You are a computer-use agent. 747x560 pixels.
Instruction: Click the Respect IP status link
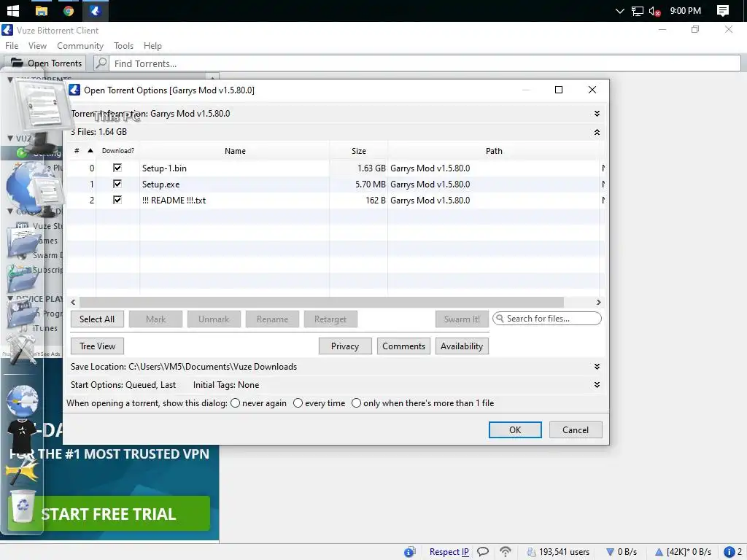coord(449,551)
